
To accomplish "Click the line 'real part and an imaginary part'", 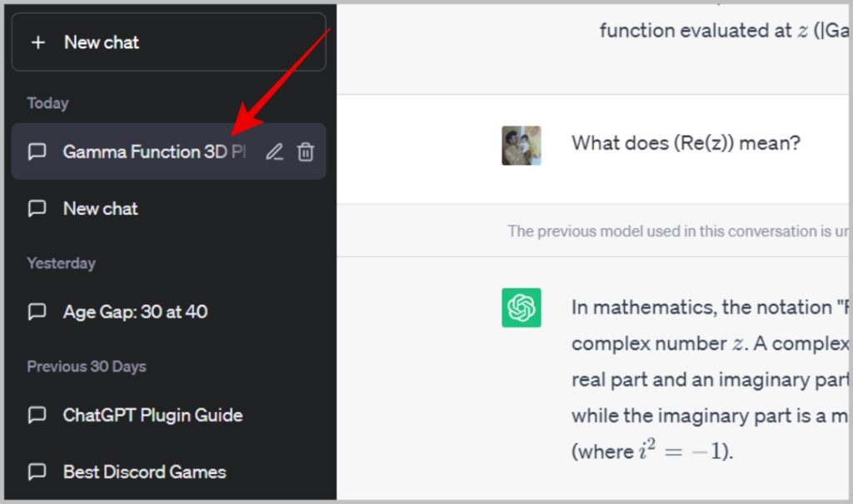I will tap(710, 379).
